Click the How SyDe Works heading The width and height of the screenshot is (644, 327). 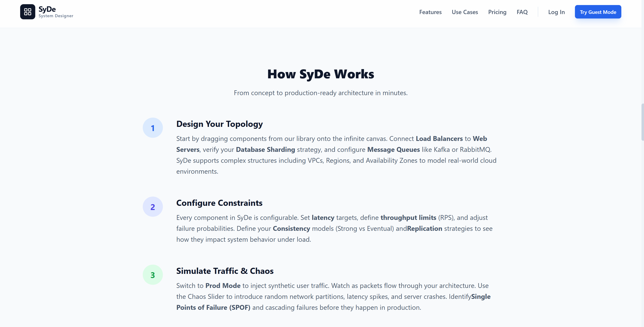coord(321,74)
